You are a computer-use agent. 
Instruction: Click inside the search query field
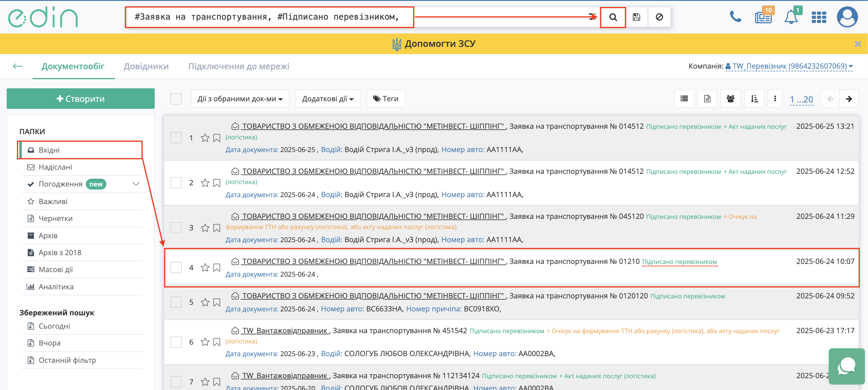point(269,17)
